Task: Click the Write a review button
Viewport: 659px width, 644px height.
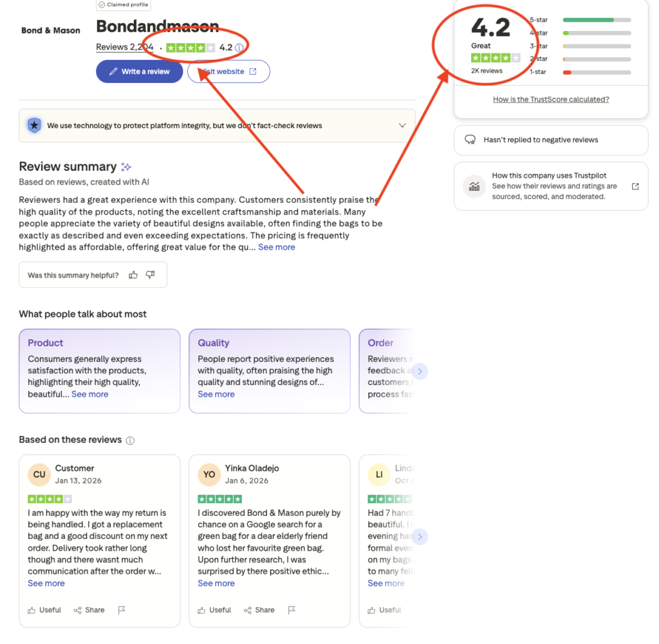Action: click(x=139, y=71)
